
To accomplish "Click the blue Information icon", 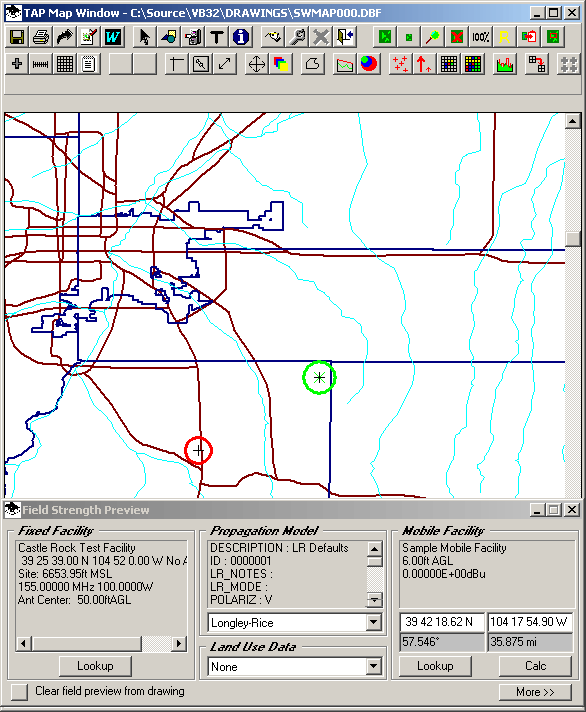I will coord(241,37).
